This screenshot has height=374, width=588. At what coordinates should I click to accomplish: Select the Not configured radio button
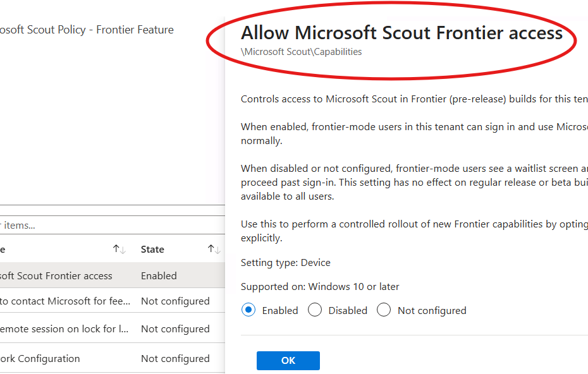[384, 310]
